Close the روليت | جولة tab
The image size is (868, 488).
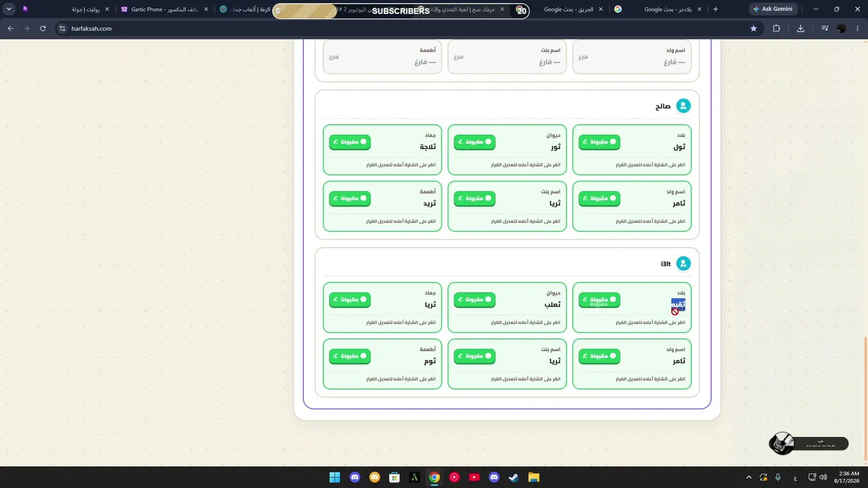107,9
